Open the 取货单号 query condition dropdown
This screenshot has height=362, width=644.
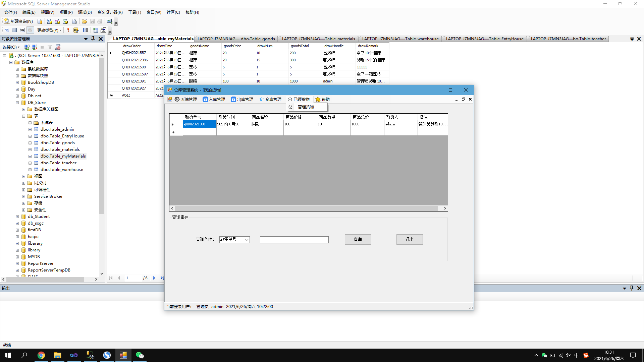[x=234, y=239]
